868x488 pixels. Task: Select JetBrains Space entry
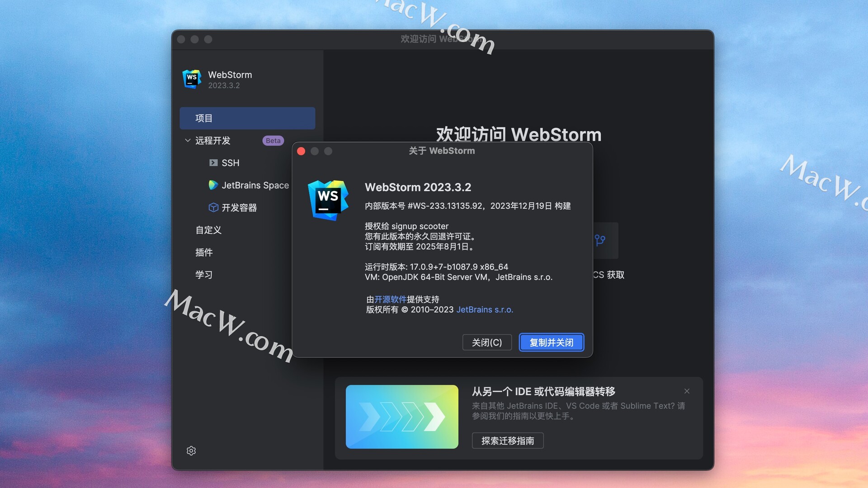click(x=255, y=185)
